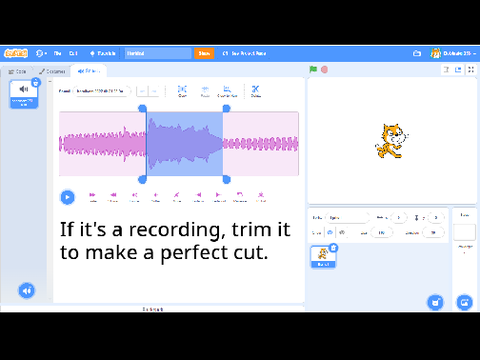Enter full screen stage mode
This screenshot has height=360, width=480.
(x=471, y=69)
